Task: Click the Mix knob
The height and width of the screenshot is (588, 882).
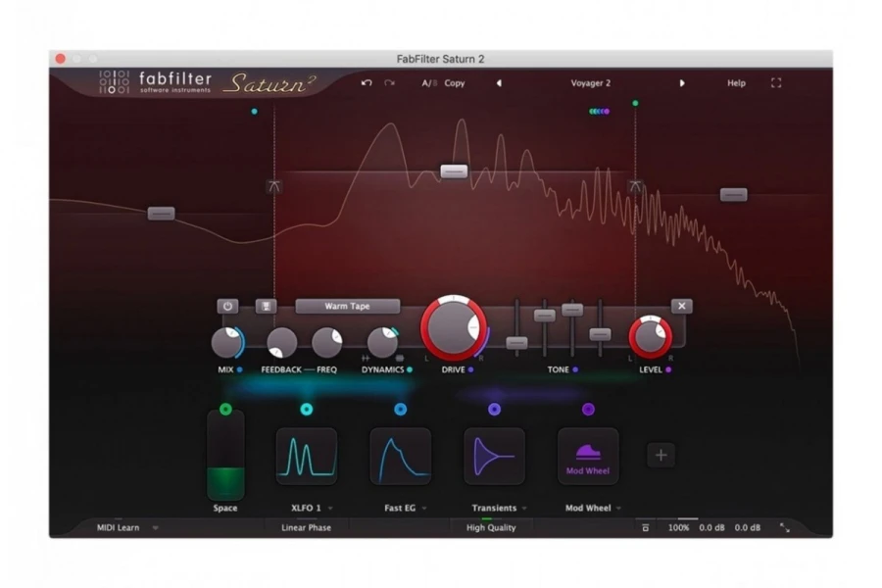Action: pyautogui.click(x=227, y=342)
